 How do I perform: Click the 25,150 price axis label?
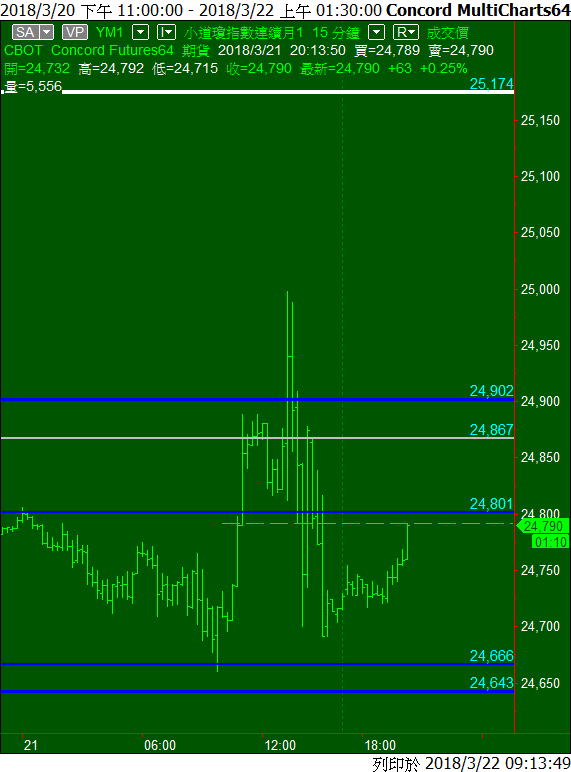(540, 120)
